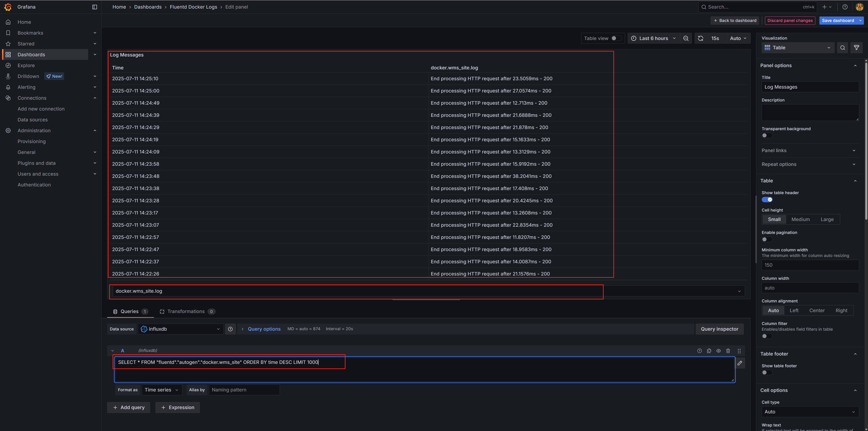Click the Back to dashboard button

[735, 21]
